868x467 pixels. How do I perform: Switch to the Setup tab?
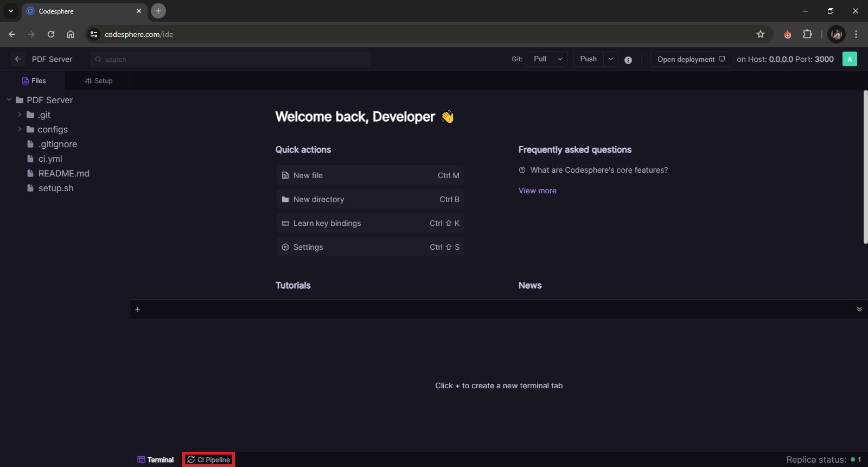98,81
